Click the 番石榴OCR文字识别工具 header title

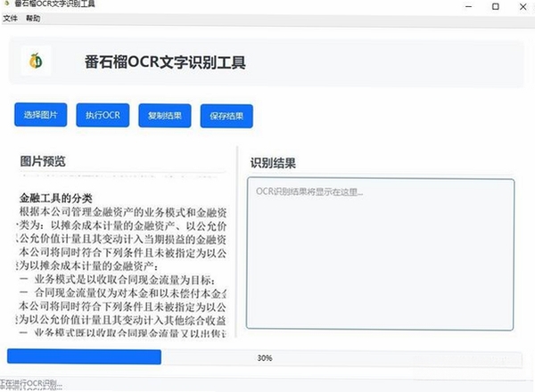click(165, 62)
